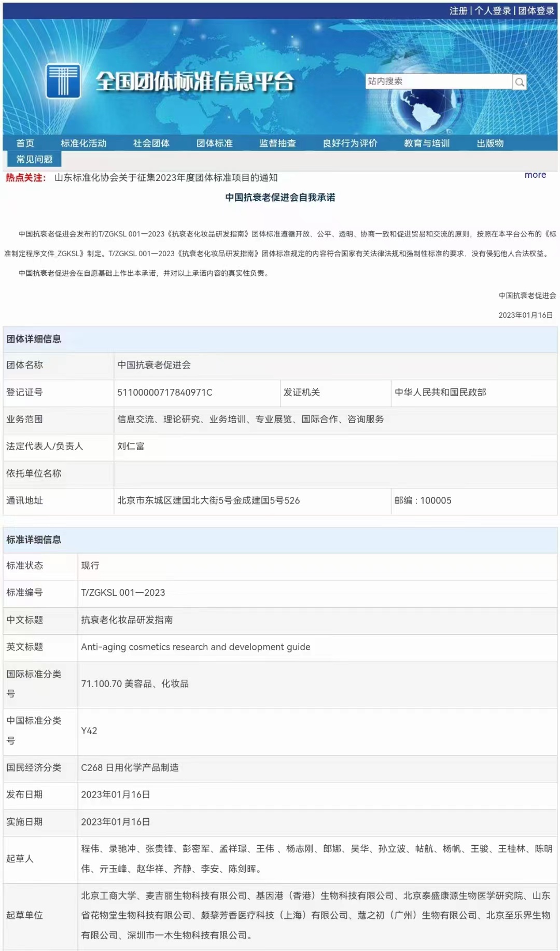Click the more link for hot topics

click(535, 175)
